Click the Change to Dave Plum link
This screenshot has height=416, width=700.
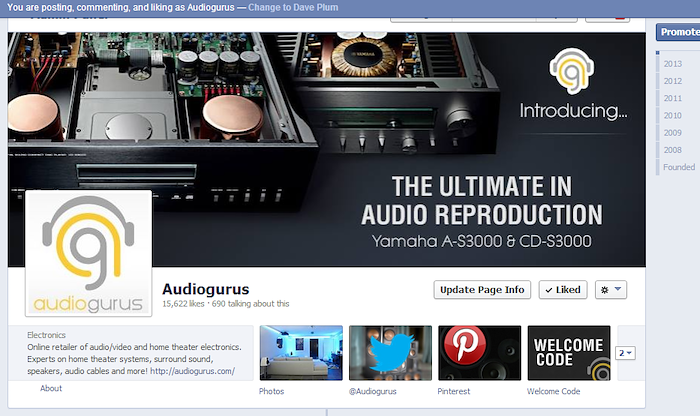[293, 7]
